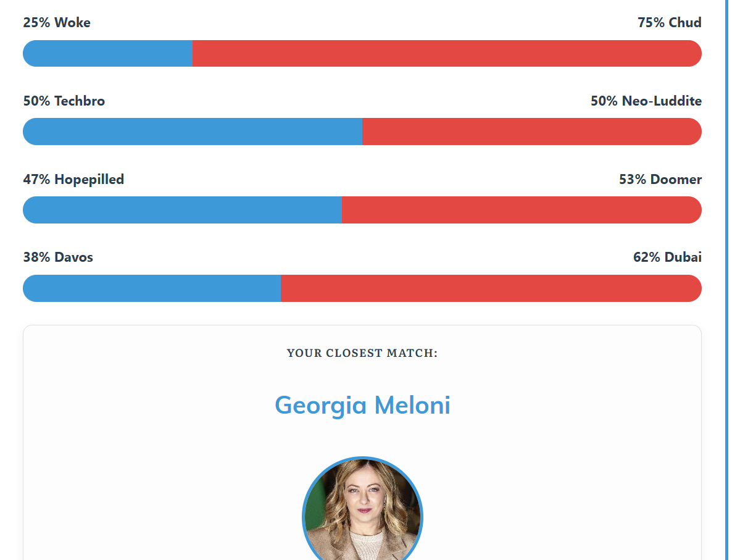Click the "25% Woke" label
This screenshot has width=740, height=560.
57,23
